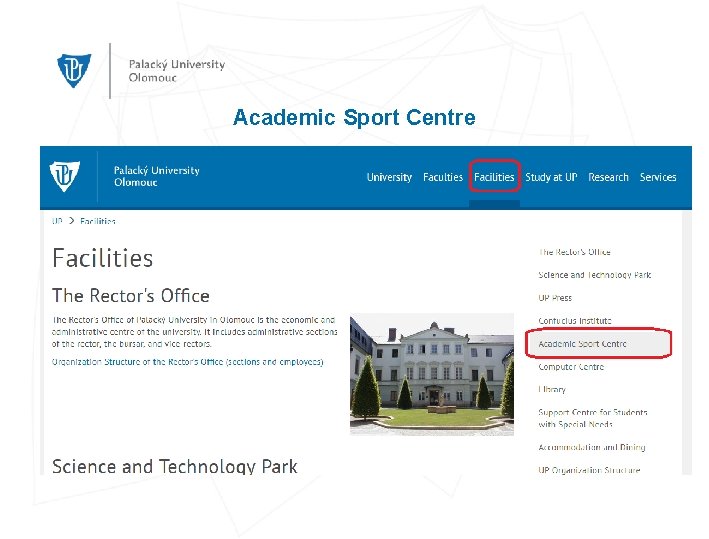Open the Research menu item
This screenshot has width=709, height=539.
coord(608,177)
